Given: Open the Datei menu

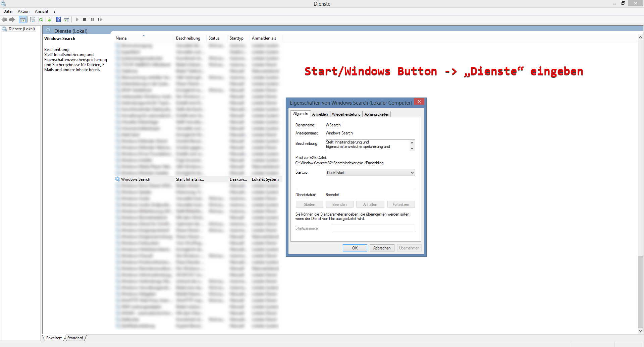Looking at the screenshot, I should coord(8,11).
